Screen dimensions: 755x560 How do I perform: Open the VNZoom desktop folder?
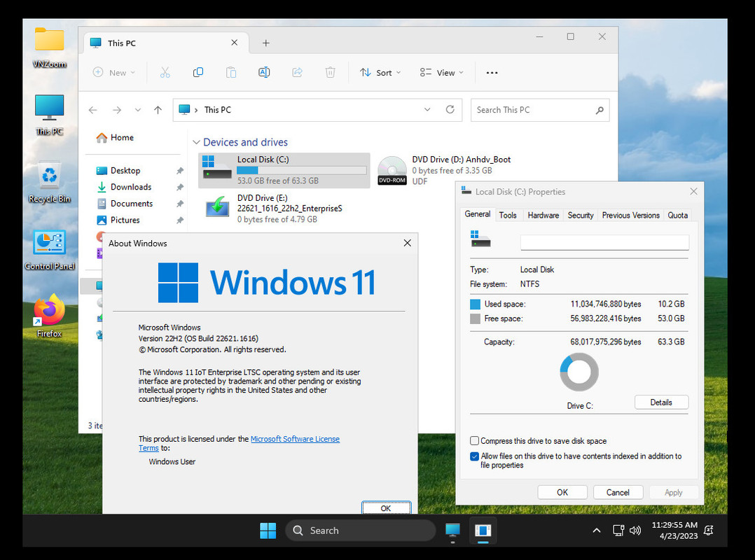(50, 48)
